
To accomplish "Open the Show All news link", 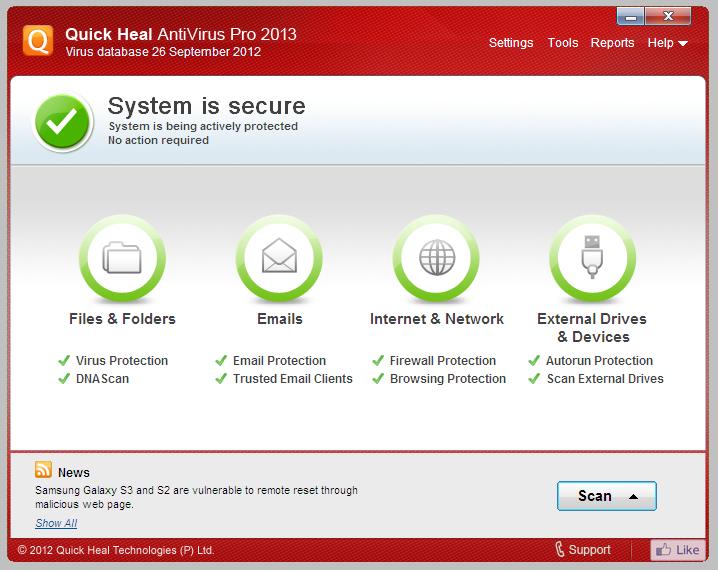I will point(56,523).
